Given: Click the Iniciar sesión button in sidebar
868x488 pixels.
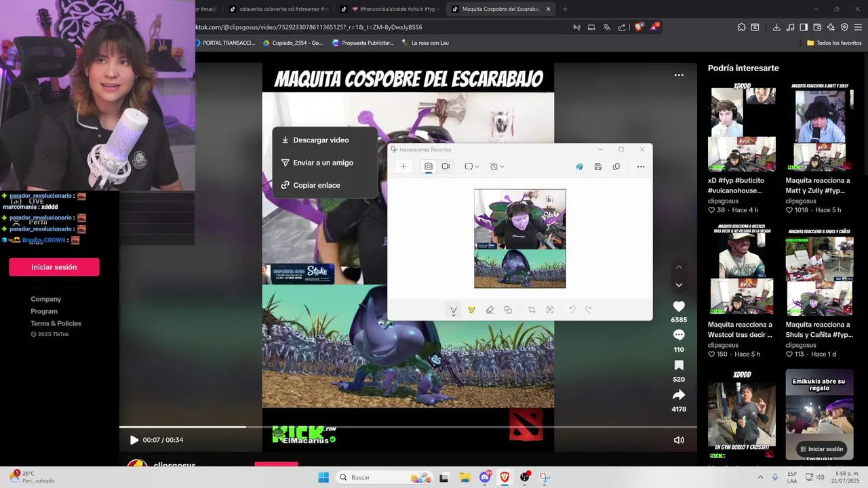Looking at the screenshot, I should [x=54, y=267].
